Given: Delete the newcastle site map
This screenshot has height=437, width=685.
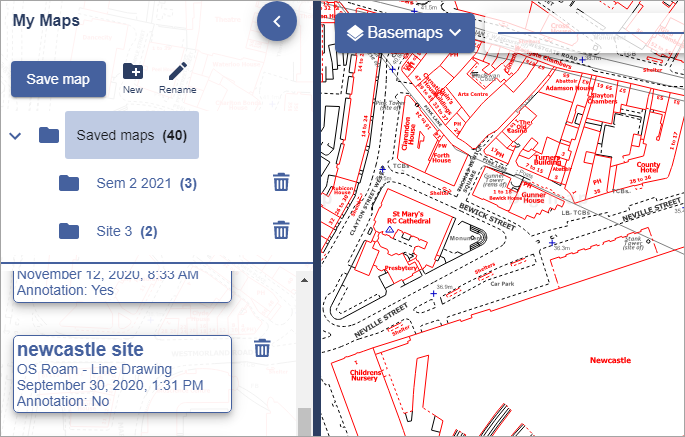Looking at the screenshot, I should point(262,348).
